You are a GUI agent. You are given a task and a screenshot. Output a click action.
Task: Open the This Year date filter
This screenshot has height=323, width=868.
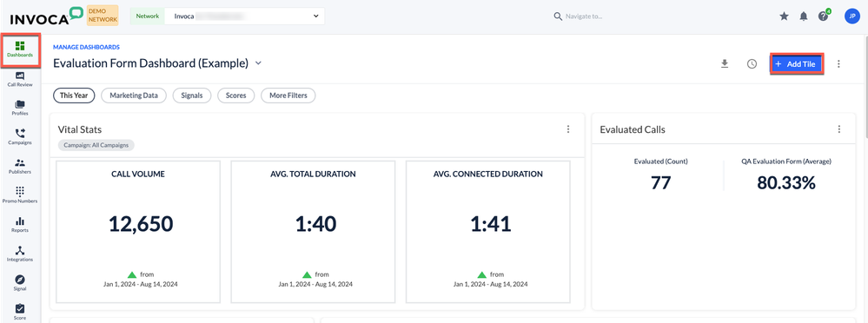click(x=74, y=96)
